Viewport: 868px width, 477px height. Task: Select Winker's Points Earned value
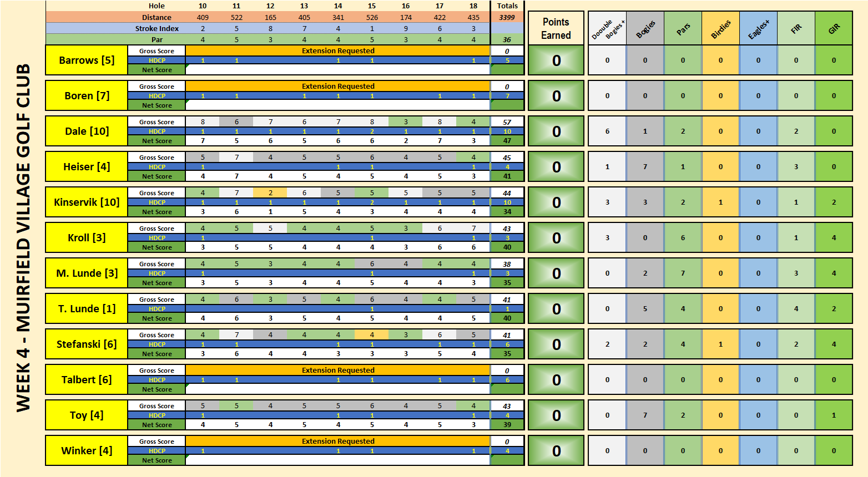(x=556, y=451)
